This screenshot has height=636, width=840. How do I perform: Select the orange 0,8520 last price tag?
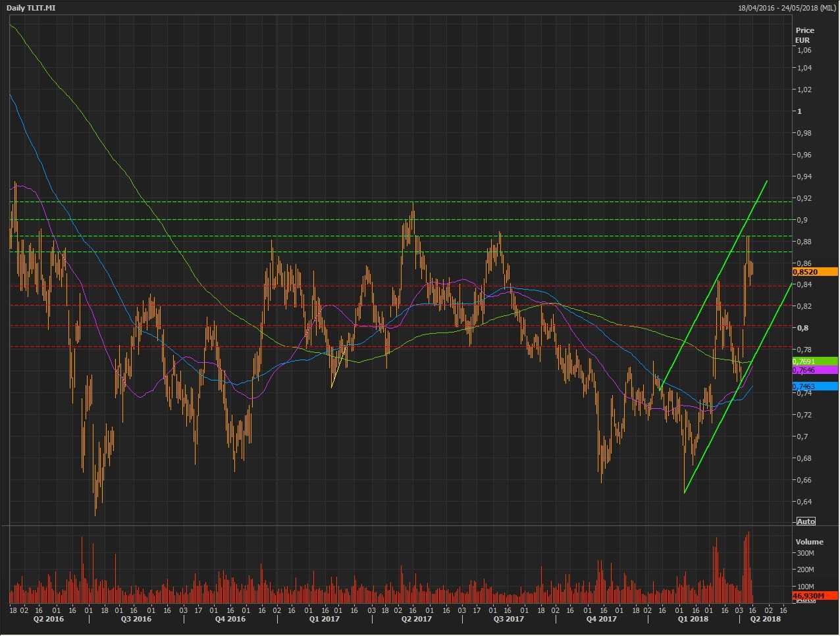point(815,272)
